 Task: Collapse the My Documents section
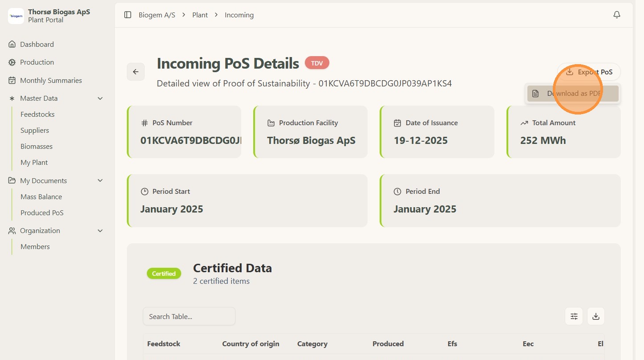tap(100, 180)
